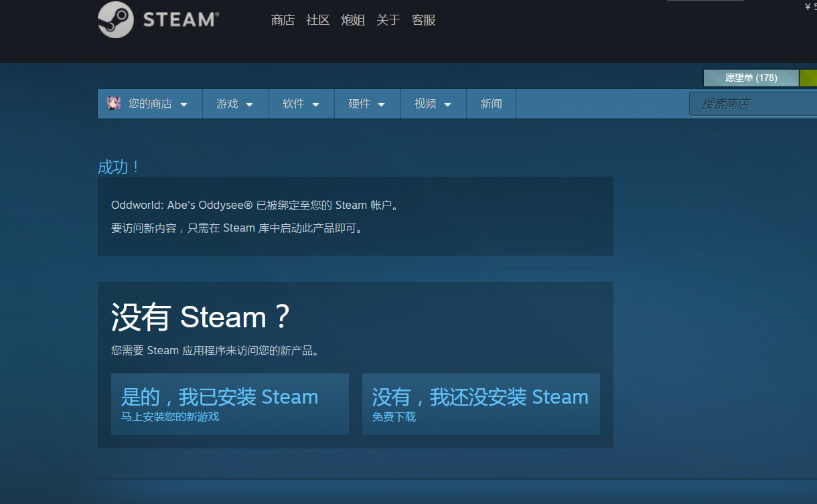Click the user avatar beside 您的商店
Image resolution: width=817 pixels, height=504 pixels.
114,104
